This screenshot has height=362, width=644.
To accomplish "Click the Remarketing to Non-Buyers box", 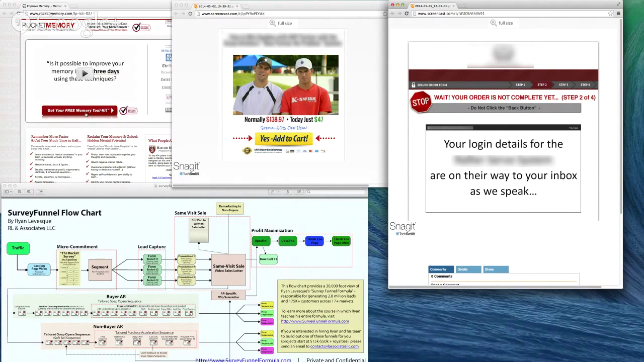I will tap(230, 208).
